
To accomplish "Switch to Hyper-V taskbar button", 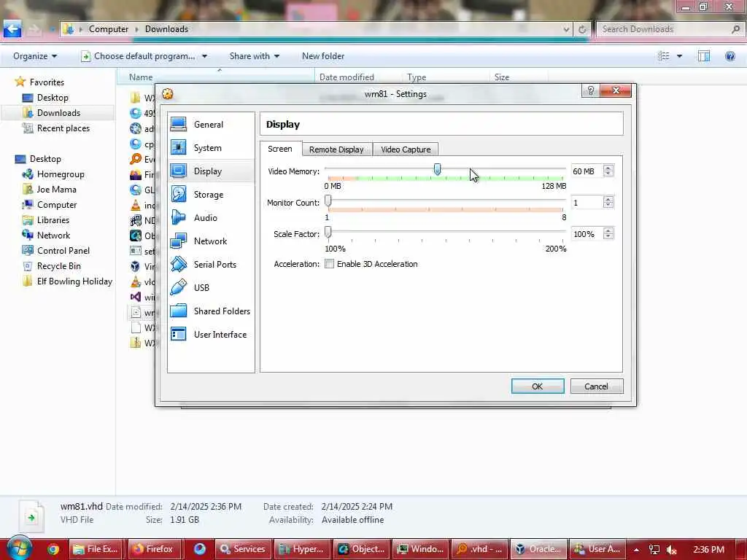I will [x=303, y=549].
